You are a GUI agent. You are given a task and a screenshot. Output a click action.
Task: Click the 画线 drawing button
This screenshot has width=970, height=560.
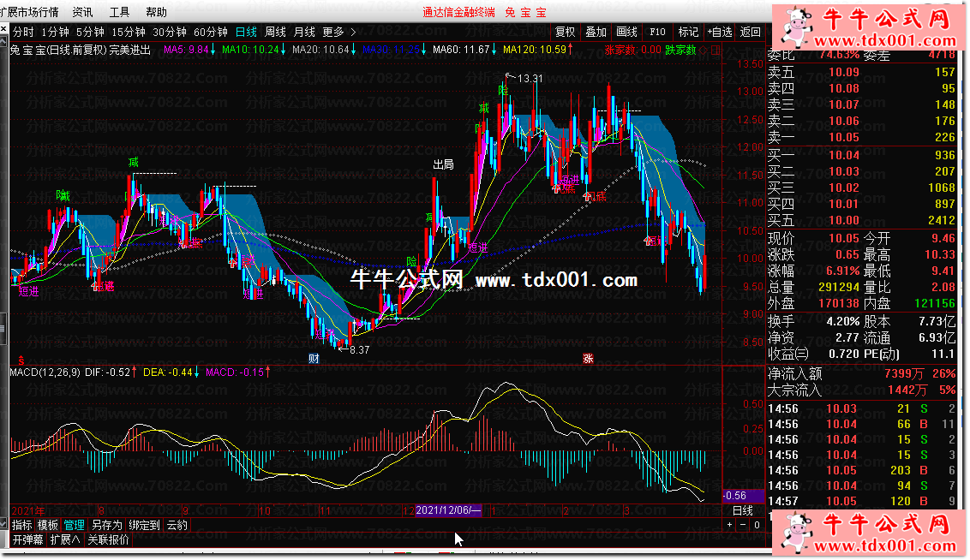[x=626, y=33]
